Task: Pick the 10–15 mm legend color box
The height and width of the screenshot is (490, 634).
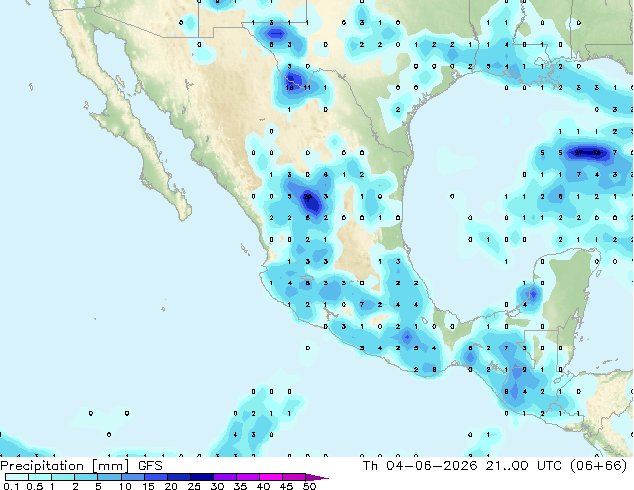Action: pyautogui.click(x=133, y=477)
